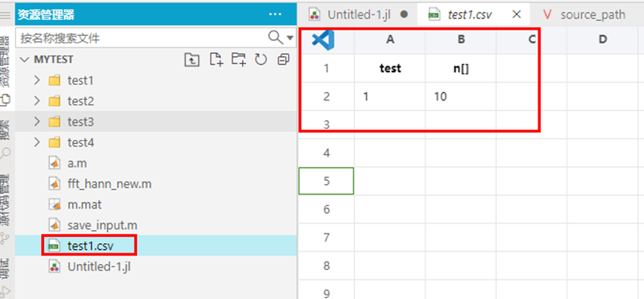Click the Julia file icon beside Untitled-1.jl in tree
Viewport: 644px width, 299px height.
pyautogui.click(x=54, y=266)
